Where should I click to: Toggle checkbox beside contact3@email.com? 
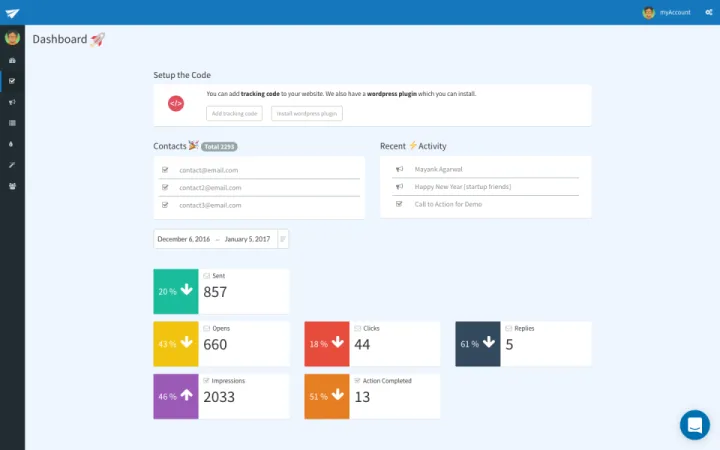165,205
